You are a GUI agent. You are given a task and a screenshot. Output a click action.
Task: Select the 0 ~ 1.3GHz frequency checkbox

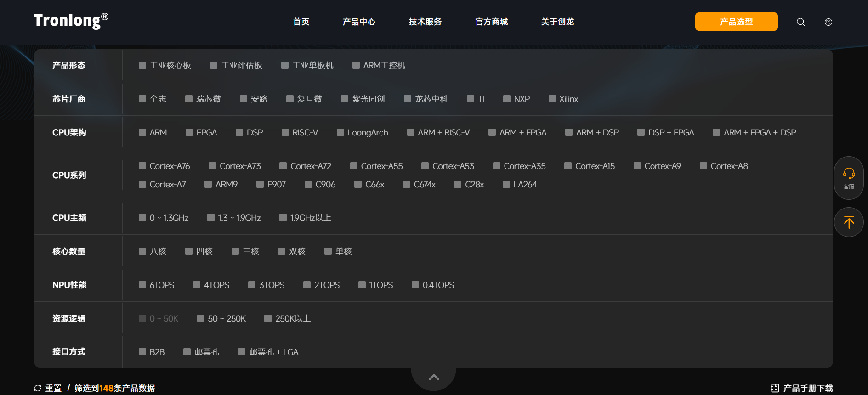(x=142, y=218)
